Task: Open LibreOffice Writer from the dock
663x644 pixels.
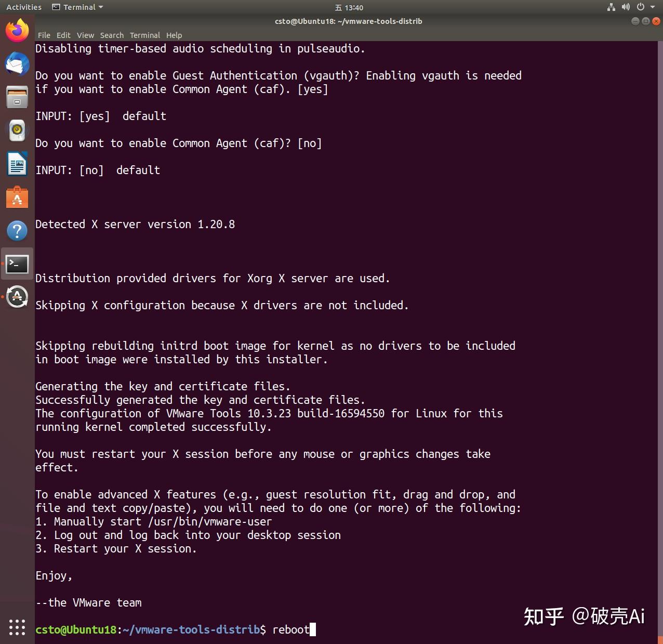Action: pos(17,164)
